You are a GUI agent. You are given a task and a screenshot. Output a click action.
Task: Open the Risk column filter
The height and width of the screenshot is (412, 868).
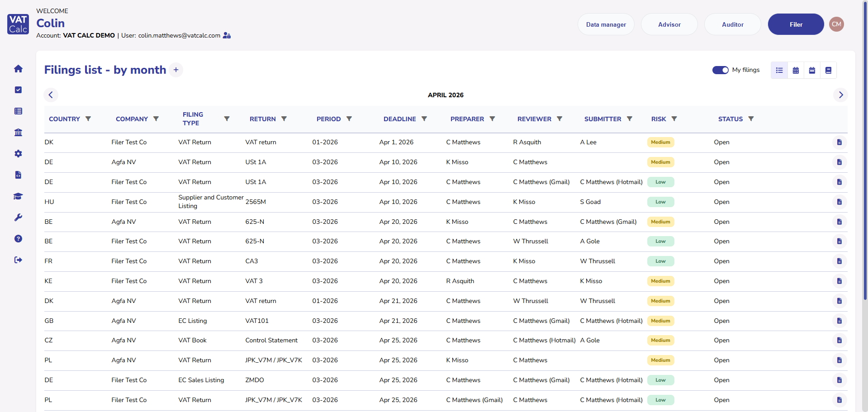(x=674, y=119)
